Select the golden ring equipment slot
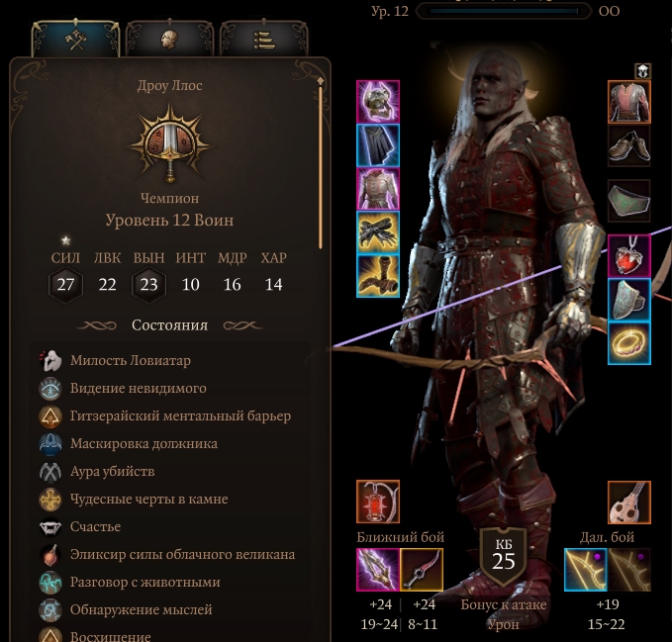 tap(629, 343)
